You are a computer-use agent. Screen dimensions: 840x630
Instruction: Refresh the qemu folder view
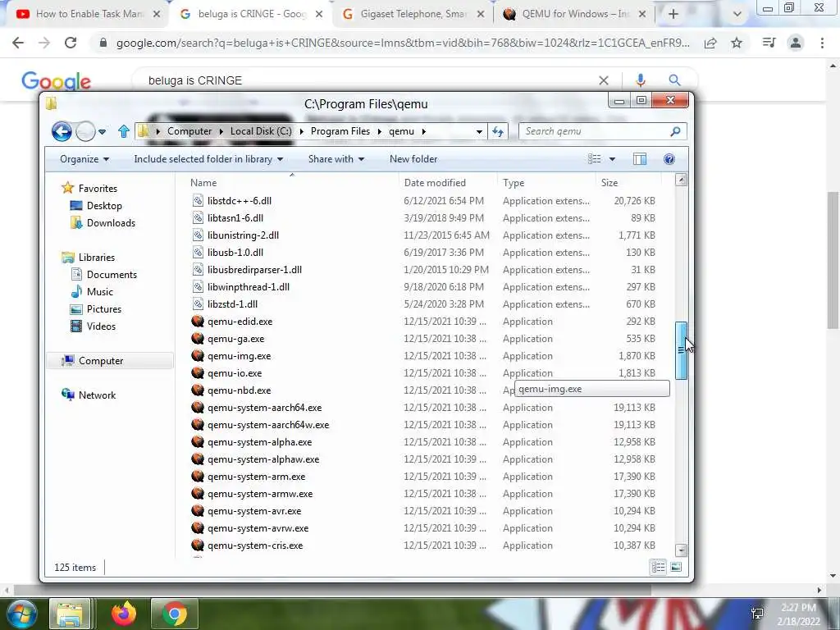pyautogui.click(x=498, y=131)
